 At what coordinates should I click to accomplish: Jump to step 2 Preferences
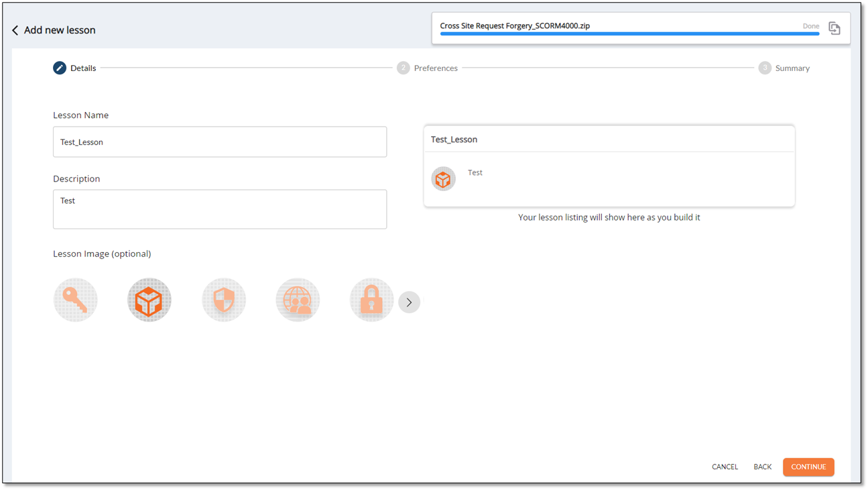[428, 68]
